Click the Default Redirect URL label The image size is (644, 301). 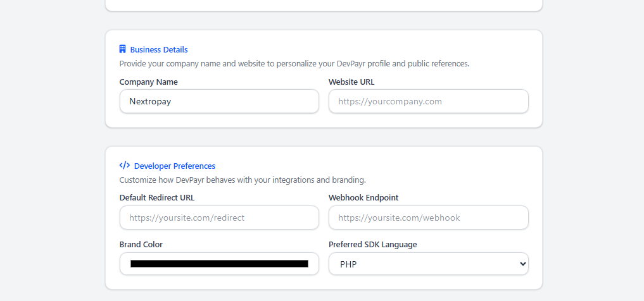157,198
